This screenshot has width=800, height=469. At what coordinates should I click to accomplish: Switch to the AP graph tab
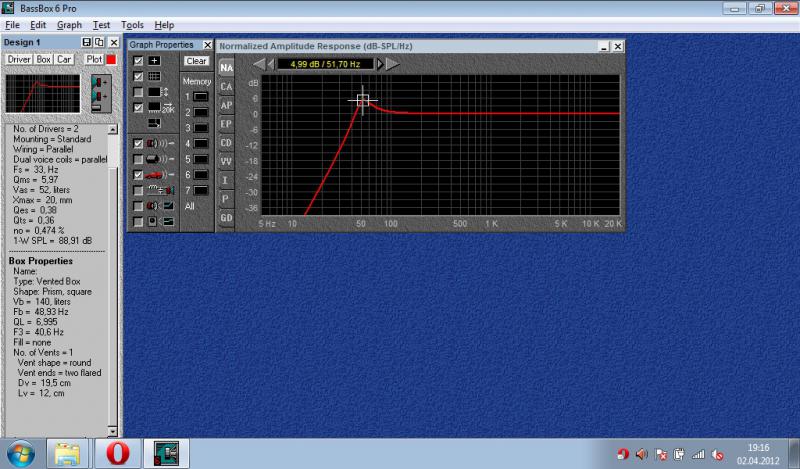[226, 106]
